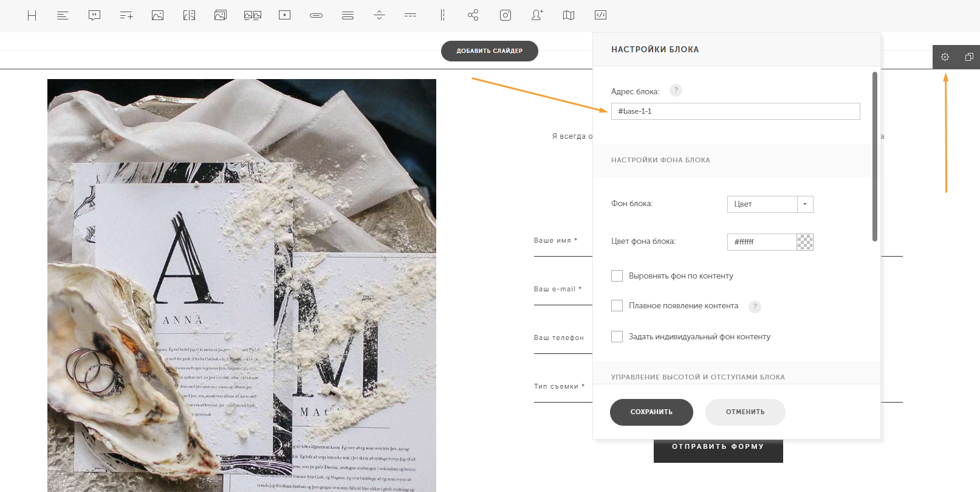The width and height of the screenshot is (980, 492).
Task: Click the duplicate block icon
Action: point(969,57)
